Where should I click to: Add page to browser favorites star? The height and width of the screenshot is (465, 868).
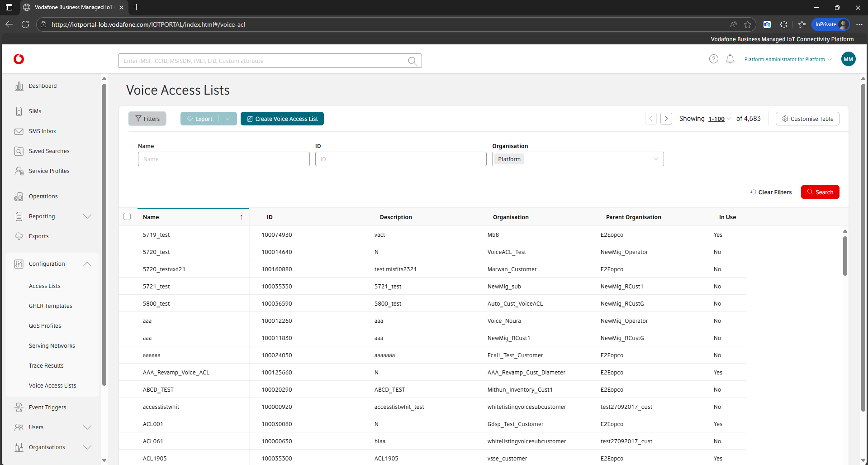(x=748, y=24)
